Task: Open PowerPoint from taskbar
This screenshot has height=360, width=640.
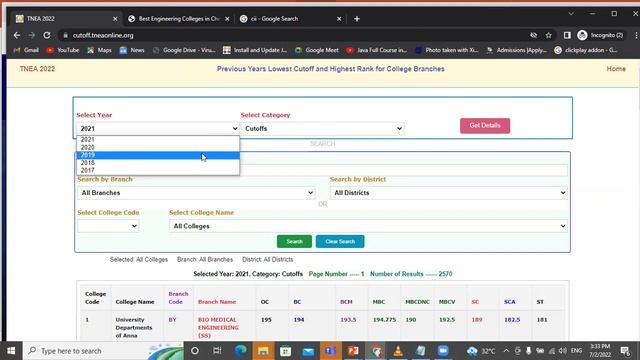Action: pos(353,351)
